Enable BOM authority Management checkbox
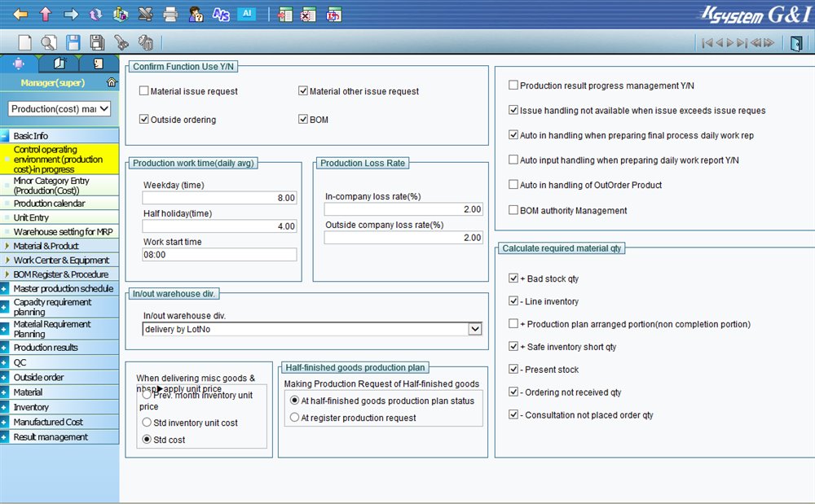Viewport: 815px width, 504px height. click(x=513, y=210)
